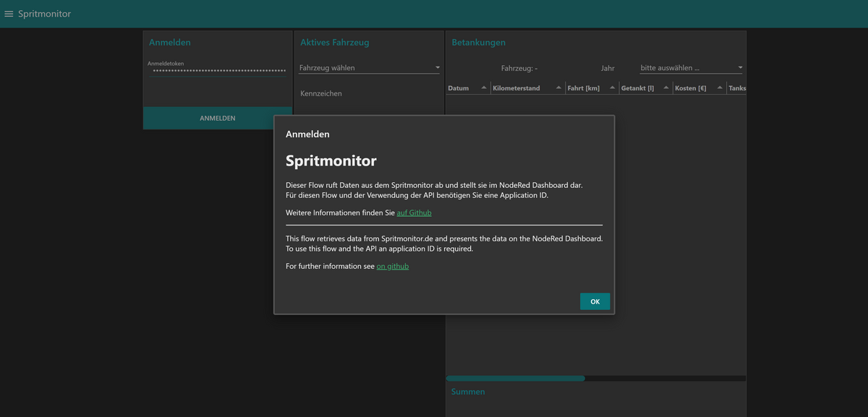Screen dimensions: 868x417
Task: Click the ANMELDEN button
Action: [x=218, y=118]
